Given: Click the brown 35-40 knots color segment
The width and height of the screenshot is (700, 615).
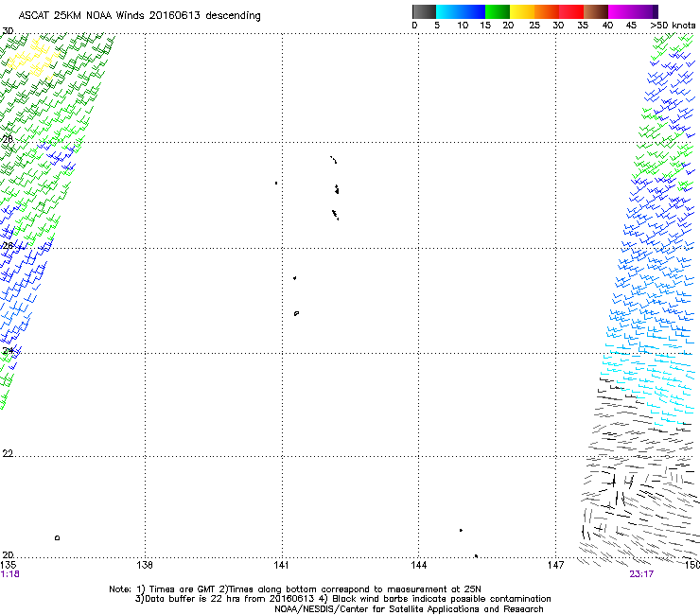Looking at the screenshot, I should [596, 11].
